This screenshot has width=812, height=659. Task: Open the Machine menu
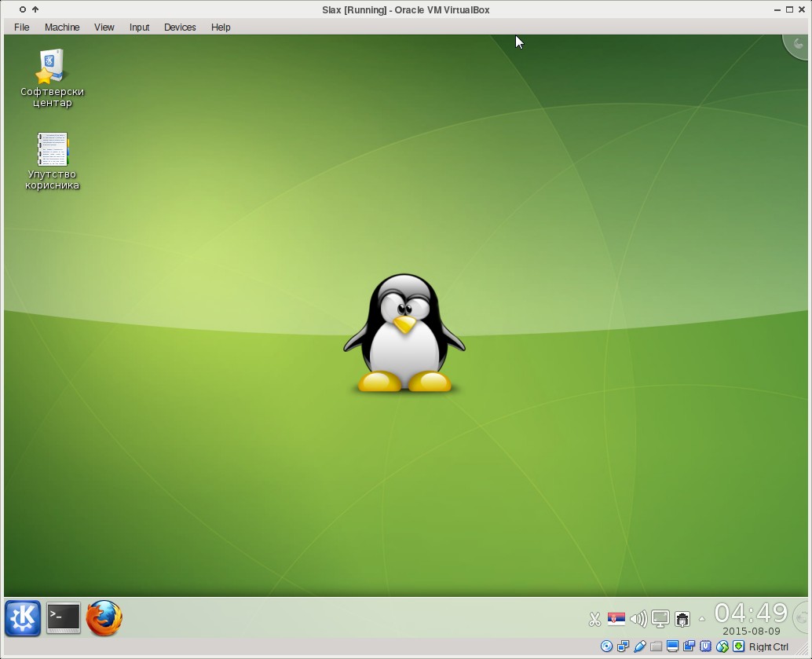coord(62,27)
